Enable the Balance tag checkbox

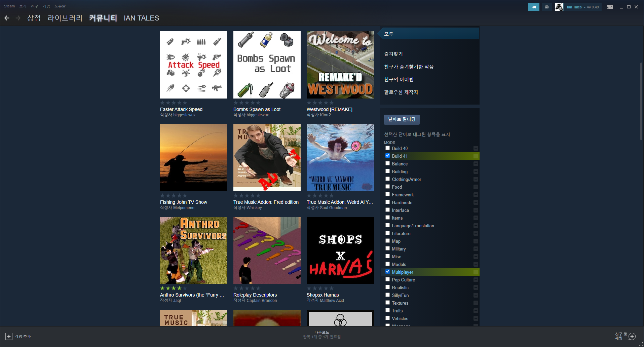tap(387, 163)
